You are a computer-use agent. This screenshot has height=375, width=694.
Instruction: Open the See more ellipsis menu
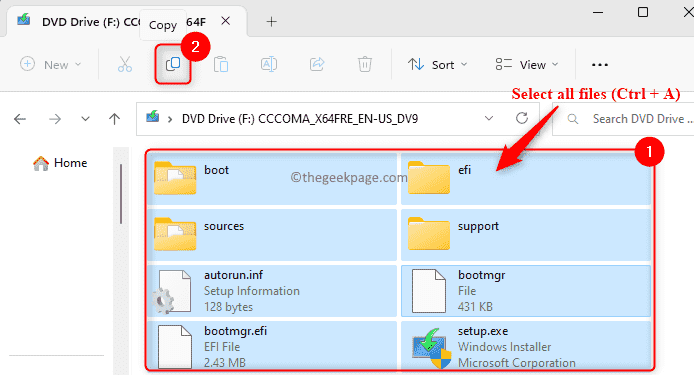coord(600,65)
